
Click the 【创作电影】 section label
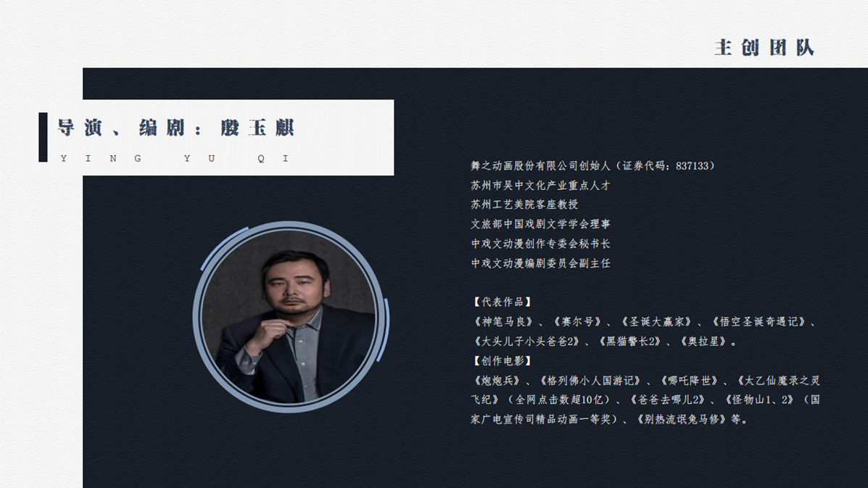[502, 361]
